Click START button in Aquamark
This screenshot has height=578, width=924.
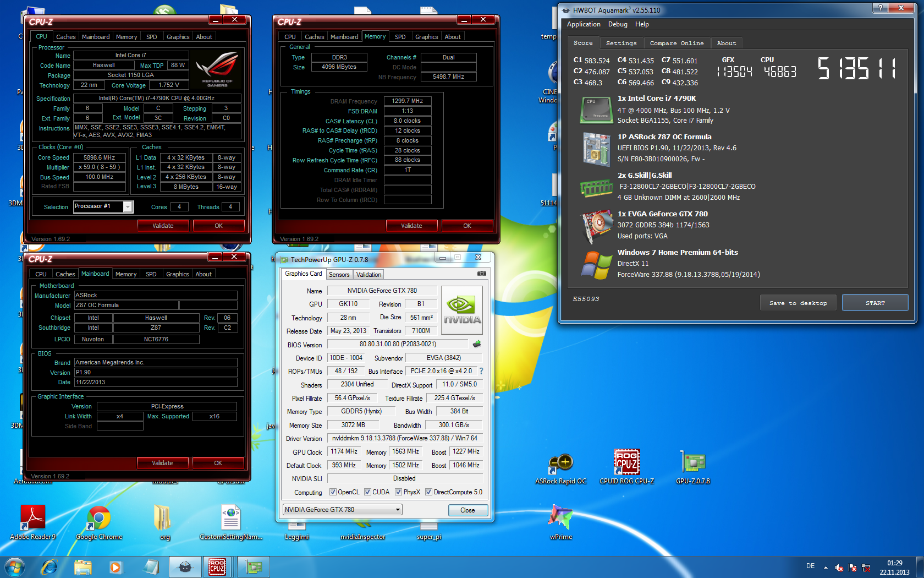[x=875, y=303]
